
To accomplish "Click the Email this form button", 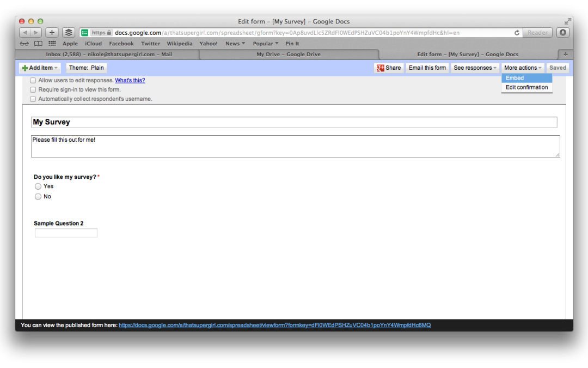I will [427, 68].
